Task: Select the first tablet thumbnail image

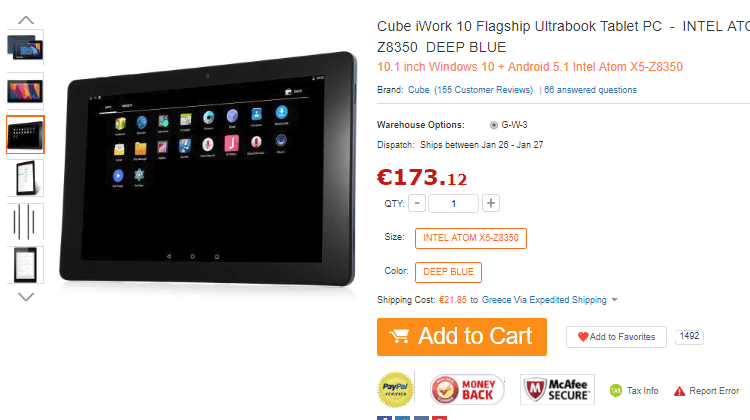Action: coord(25,47)
